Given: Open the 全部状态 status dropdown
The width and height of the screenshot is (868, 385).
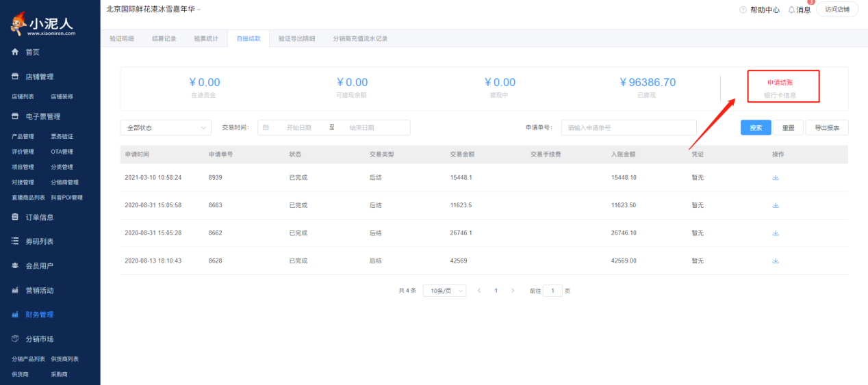Looking at the screenshot, I should click(166, 128).
